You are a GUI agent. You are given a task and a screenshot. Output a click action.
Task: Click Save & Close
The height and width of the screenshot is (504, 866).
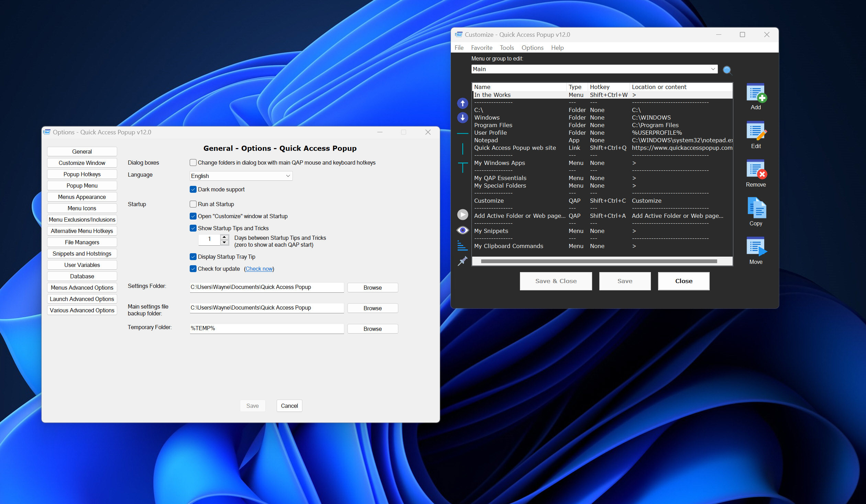click(x=556, y=281)
